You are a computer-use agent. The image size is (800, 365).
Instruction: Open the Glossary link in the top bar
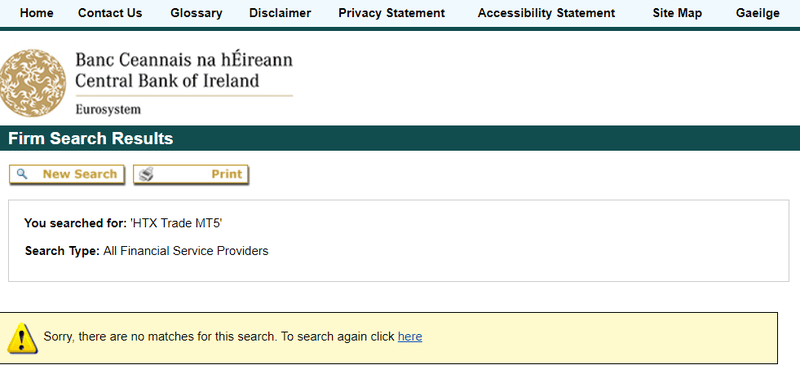pyautogui.click(x=196, y=13)
